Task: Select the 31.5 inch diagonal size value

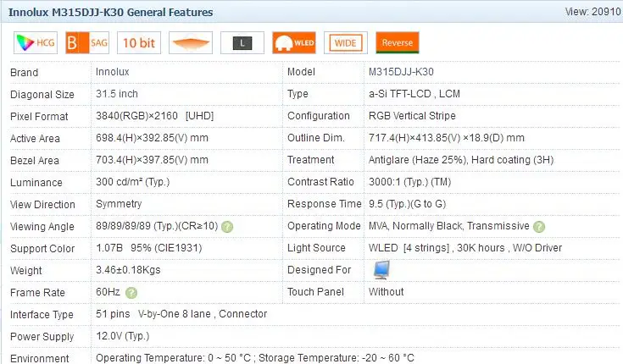Action: point(117,94)
